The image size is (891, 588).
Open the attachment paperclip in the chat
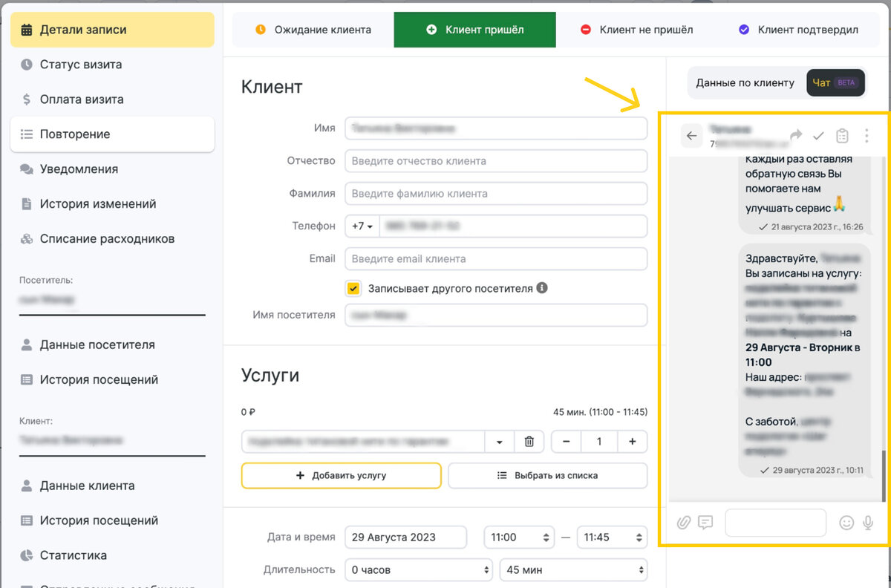(x=684, y=523)
